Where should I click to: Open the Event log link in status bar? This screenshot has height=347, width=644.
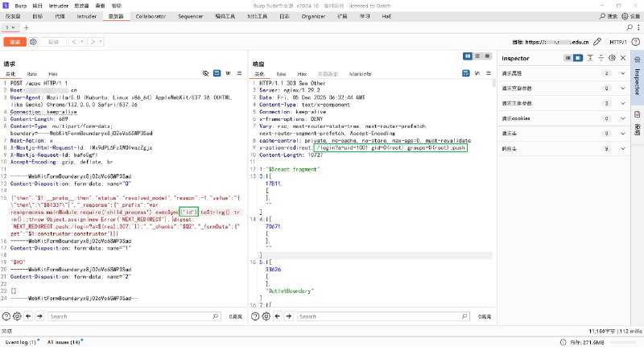tap(22, 342)
